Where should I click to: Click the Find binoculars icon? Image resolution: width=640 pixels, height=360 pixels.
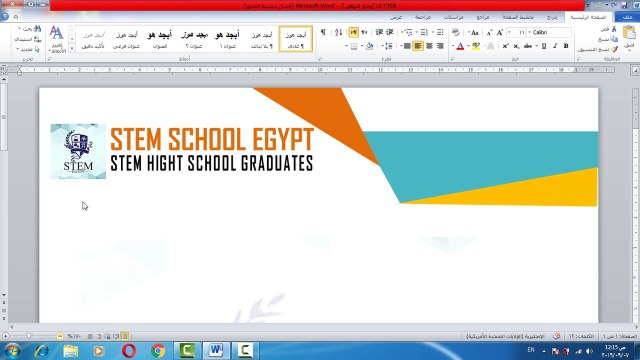click(38, 29)
